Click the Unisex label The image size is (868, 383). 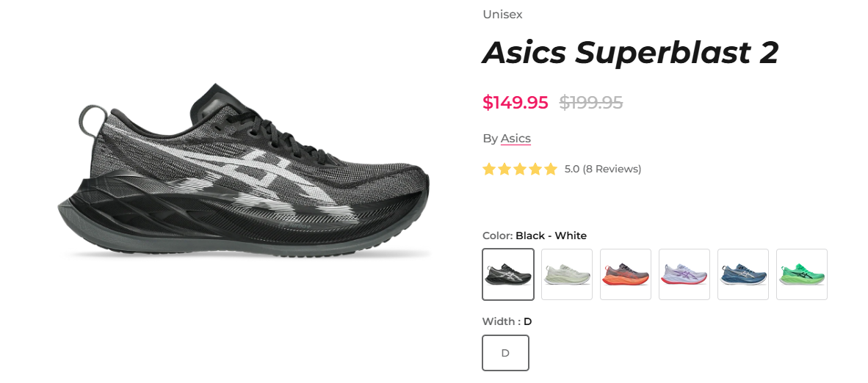pos(502,15)
